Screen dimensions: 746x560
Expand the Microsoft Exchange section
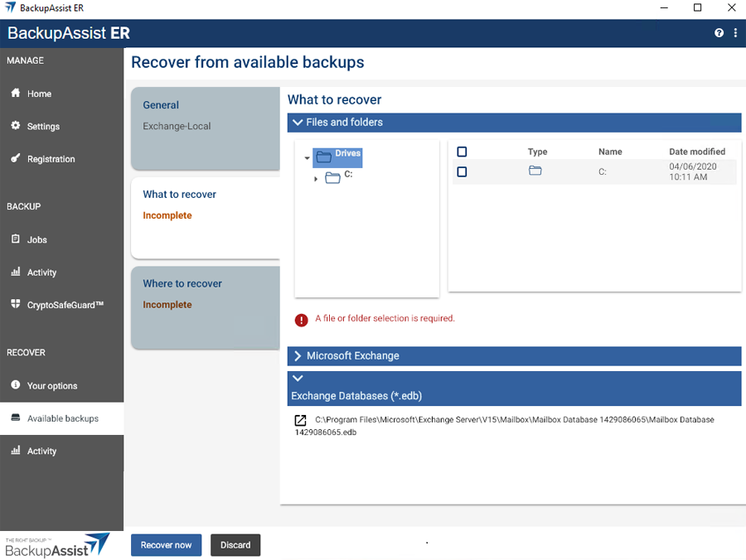pyautogui.click(x=514, y=356)
